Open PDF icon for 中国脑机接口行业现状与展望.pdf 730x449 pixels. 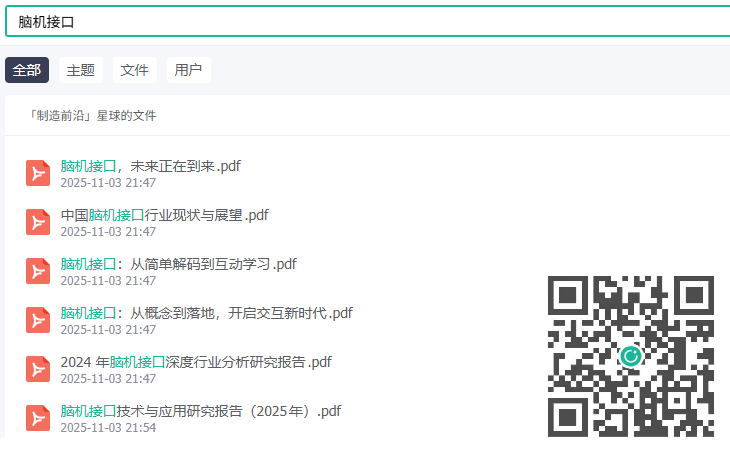(x=38, y=222)
